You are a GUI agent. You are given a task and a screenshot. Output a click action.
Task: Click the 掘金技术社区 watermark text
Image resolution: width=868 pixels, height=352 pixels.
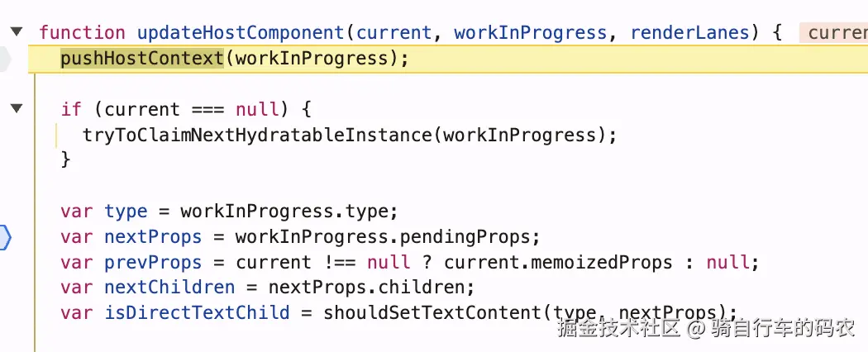(x=619, y=330)
